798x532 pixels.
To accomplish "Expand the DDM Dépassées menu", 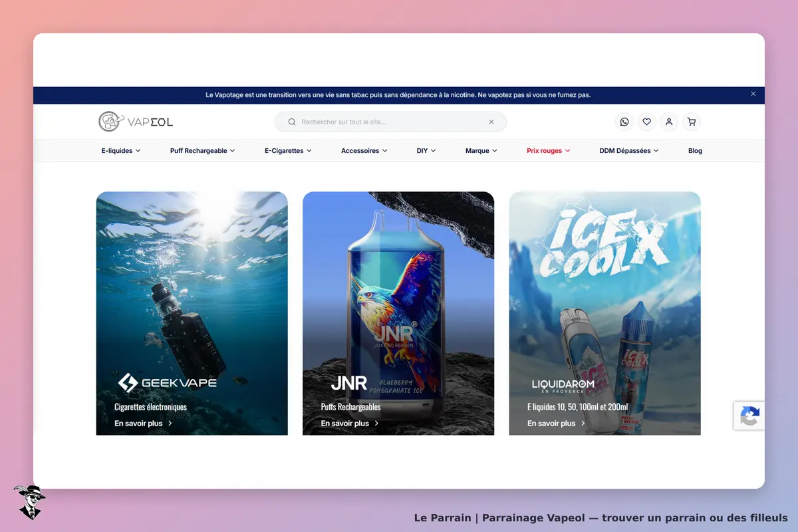I will click(629, 151).
